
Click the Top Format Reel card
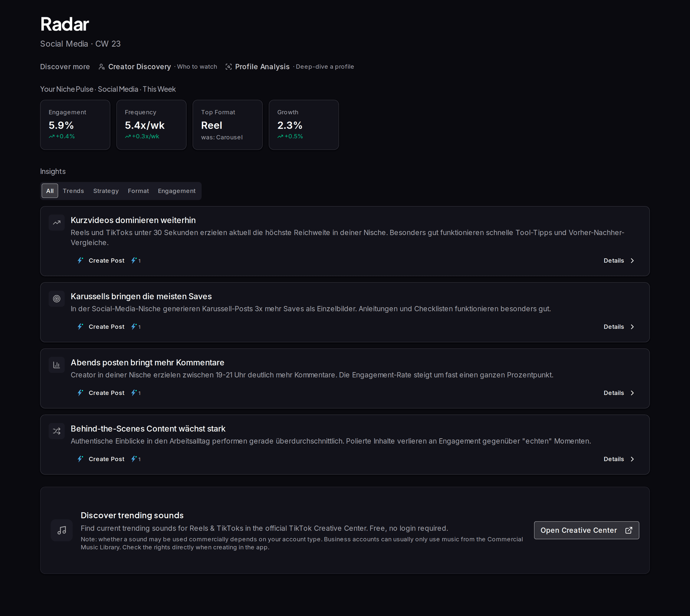tap(227, 125)
